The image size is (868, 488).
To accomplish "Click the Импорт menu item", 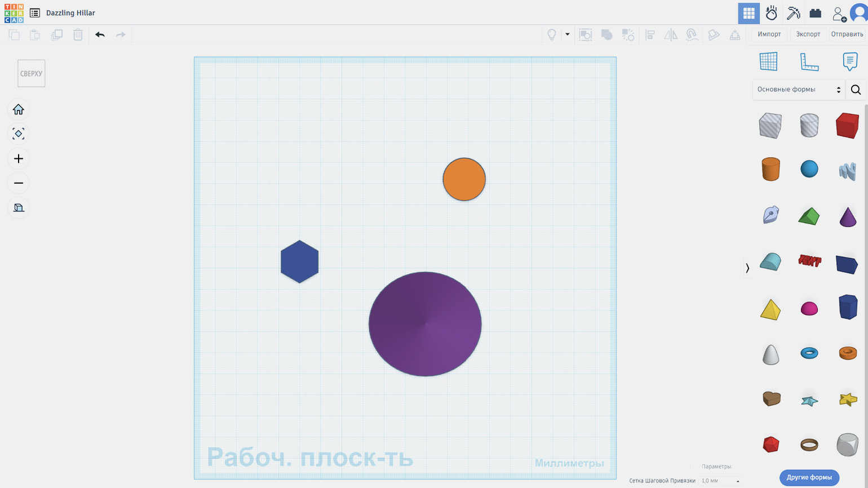I will pos(769,34).
